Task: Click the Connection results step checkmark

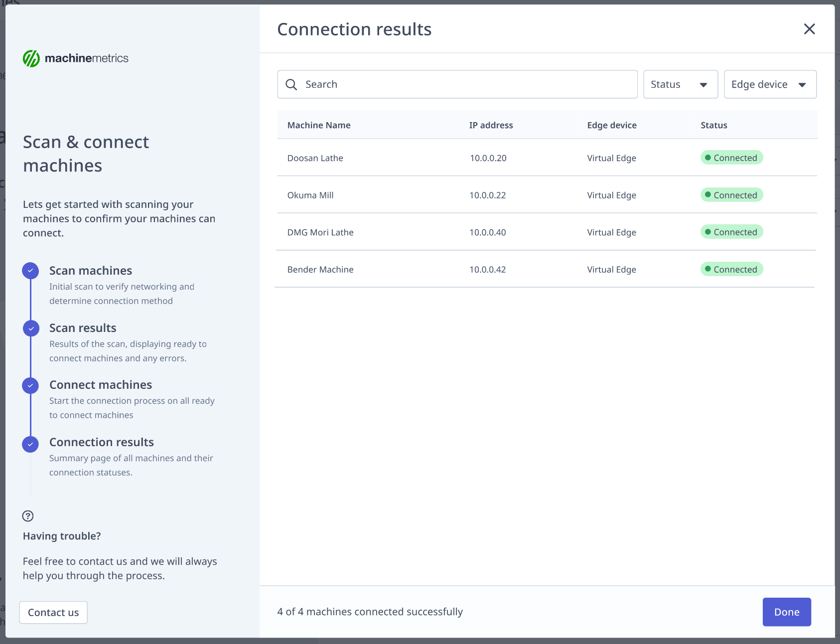Action: tap(30, 444)
